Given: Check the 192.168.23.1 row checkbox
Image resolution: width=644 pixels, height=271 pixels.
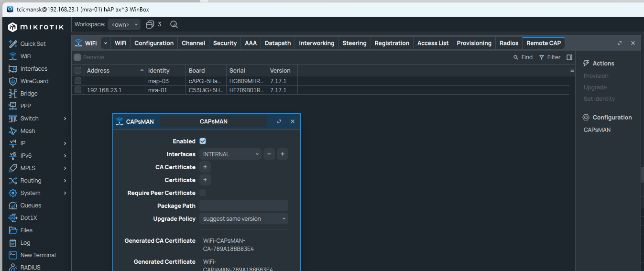Looking at the screenshot, I should pyautogui.click(x=78, y=90).
